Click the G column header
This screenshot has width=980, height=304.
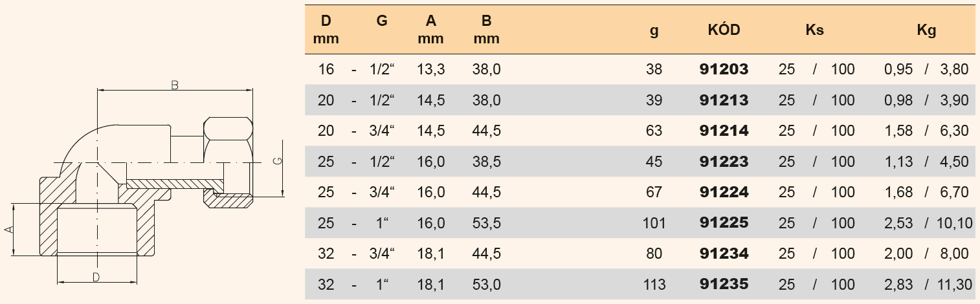pyautogui.click(x=382, y=21)
